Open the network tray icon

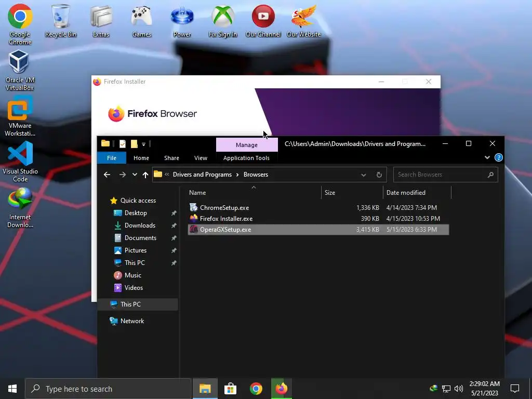446,389
